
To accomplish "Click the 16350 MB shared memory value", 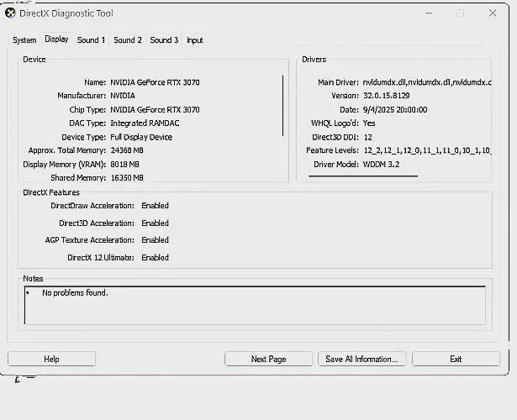I will 127,178.
